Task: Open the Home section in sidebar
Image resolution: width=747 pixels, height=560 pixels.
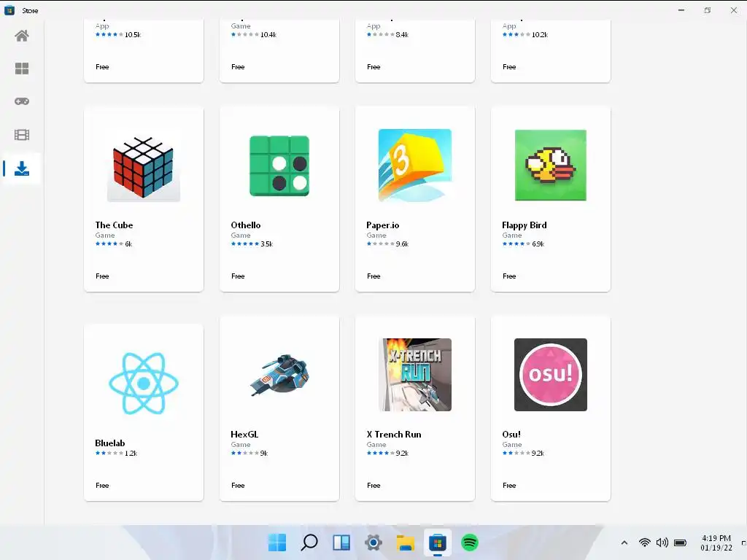Action: [21, 36]
